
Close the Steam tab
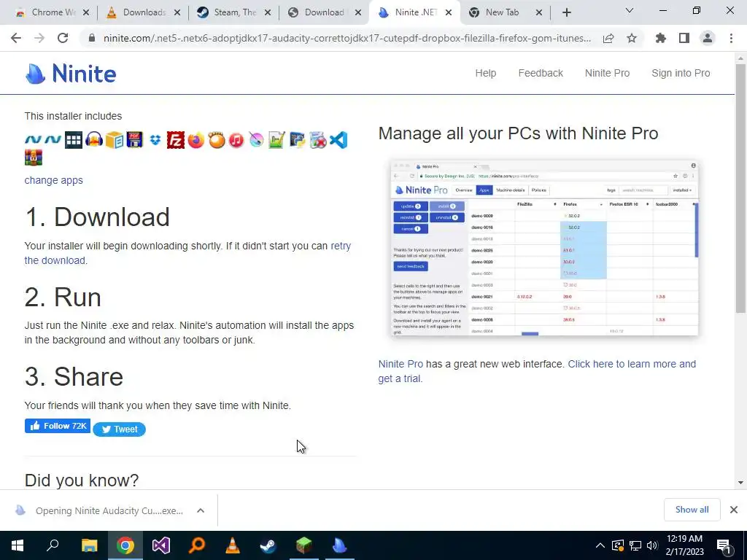pyautogui.click(x=268, y=12)
